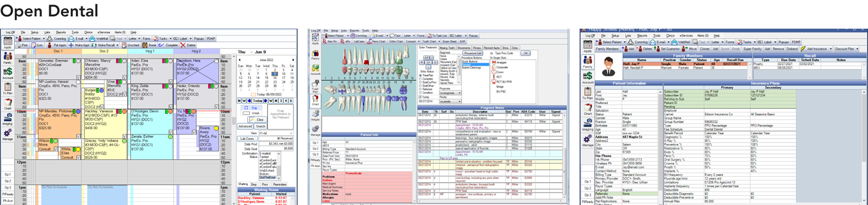Switch to the Planned Appts tab
868x205 pixels.
tap(492, 48)
